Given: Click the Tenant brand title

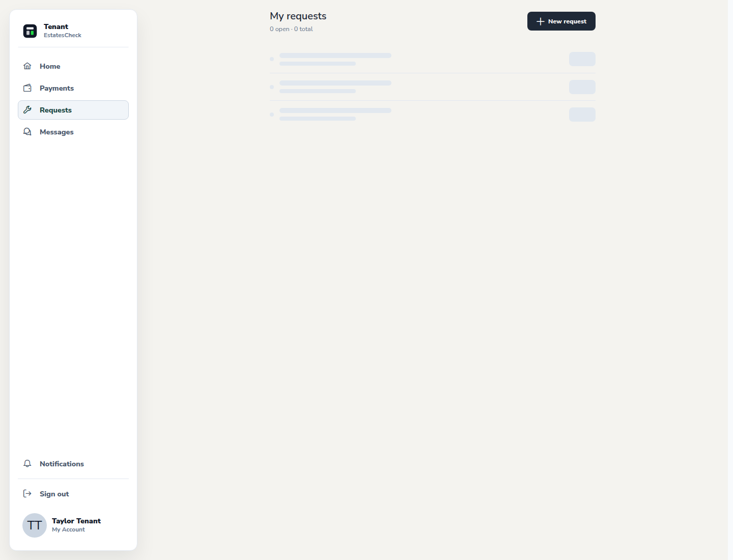Looking at the screenshot, I should (56, 26).
